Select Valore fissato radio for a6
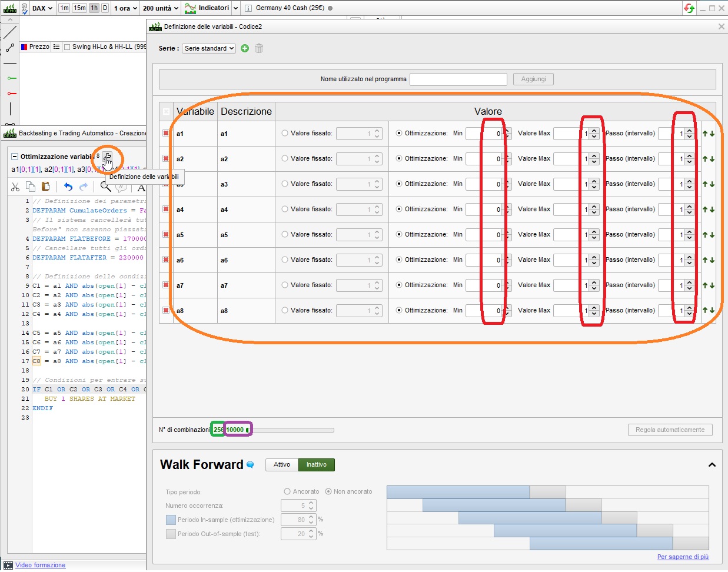The width and height of the screenshot is (728, 572). [x=285, y=260]
